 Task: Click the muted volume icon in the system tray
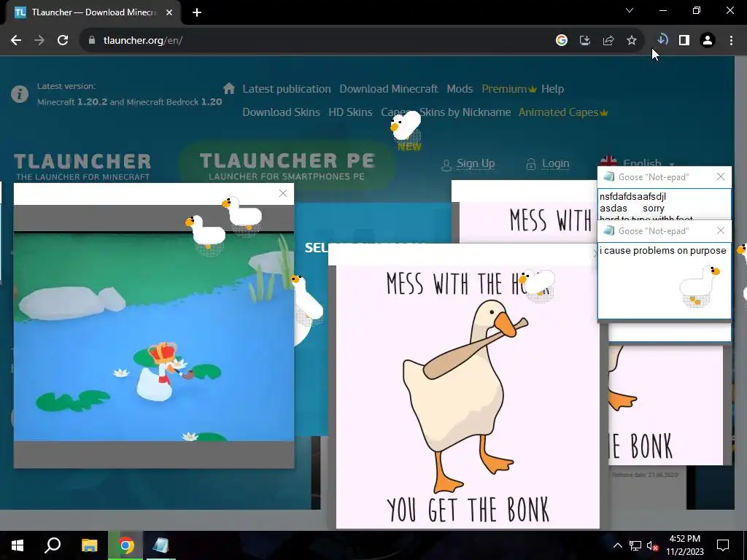tap(652, 545)
